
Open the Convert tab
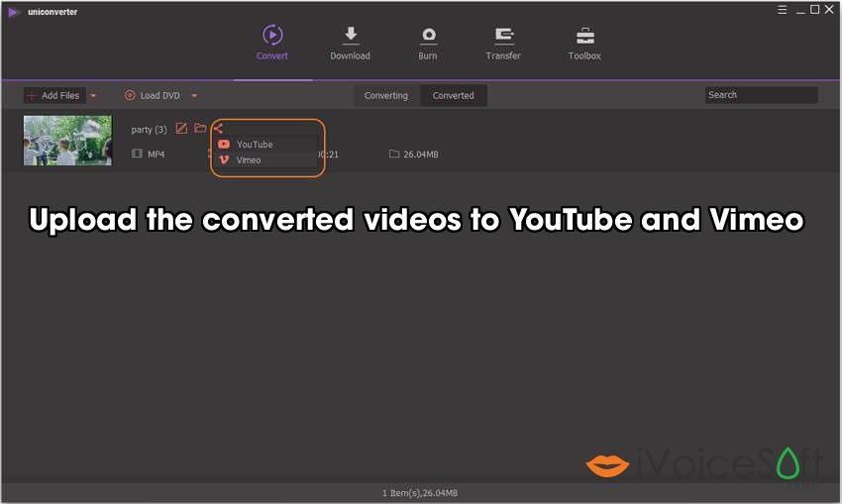(272, 43)
